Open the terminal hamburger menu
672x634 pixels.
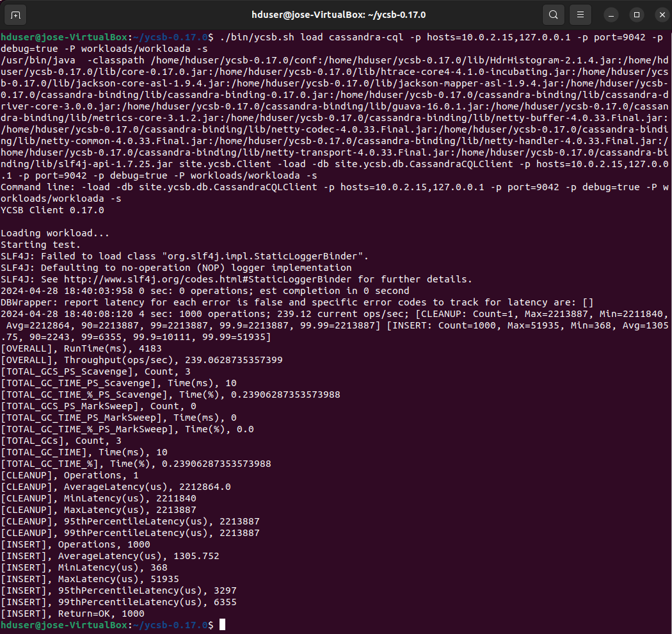(x=580, y=15)
